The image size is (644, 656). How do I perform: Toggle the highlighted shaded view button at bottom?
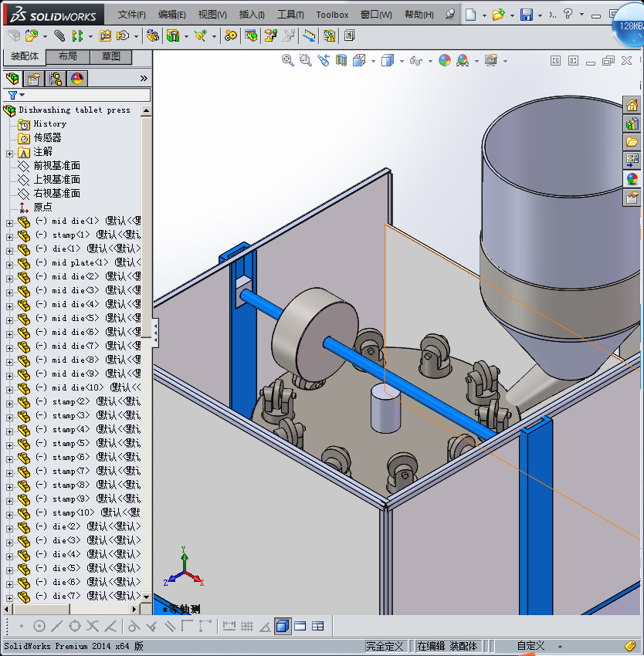coord(283,626)
